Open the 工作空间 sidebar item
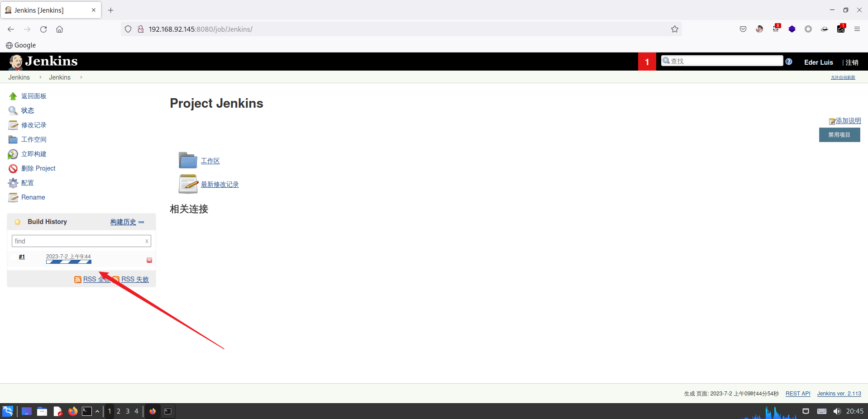868x419 pixels. point(33,139)
